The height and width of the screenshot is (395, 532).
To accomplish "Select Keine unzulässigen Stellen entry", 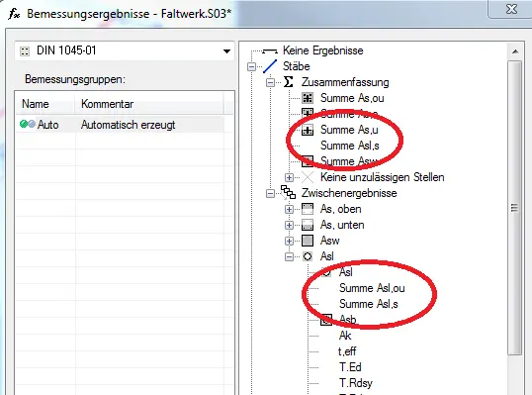I will [383, 177].
